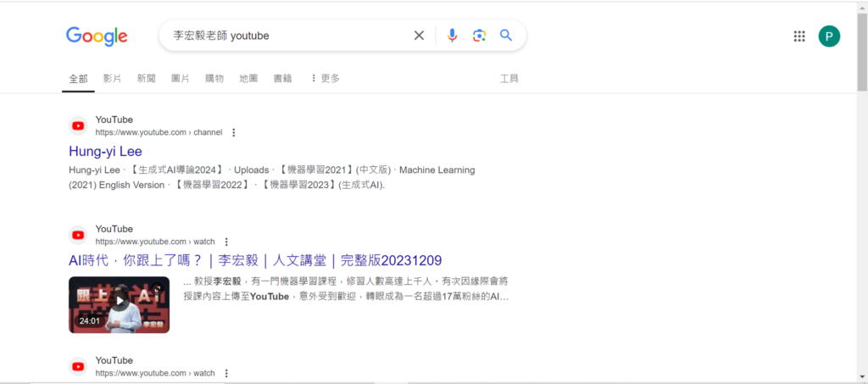The height and width of the screenshot is (384, 868).
Task: Click the magnifier search button
Action: tap(506, 36)
